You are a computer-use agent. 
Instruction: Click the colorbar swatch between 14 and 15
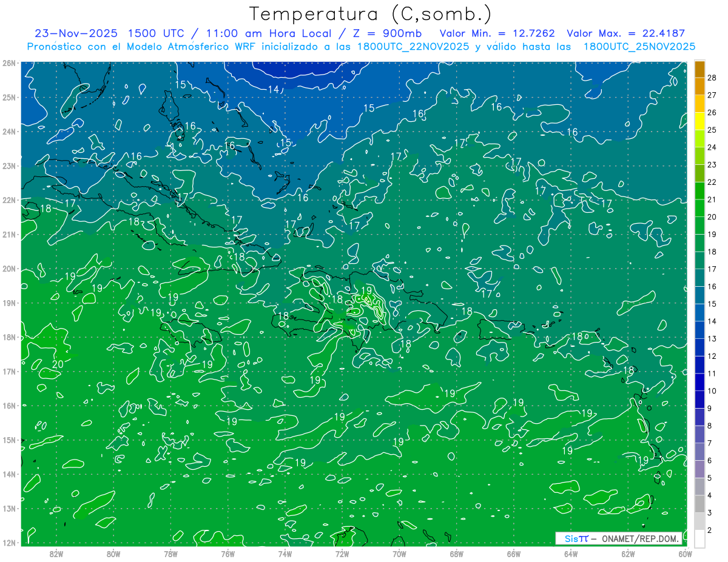click(x=700, y=312)
